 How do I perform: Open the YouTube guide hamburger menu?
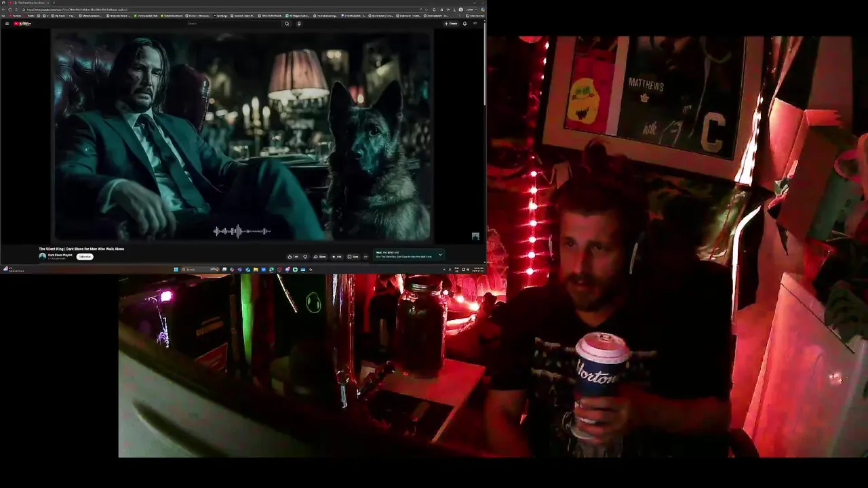[x=7, y=24]
